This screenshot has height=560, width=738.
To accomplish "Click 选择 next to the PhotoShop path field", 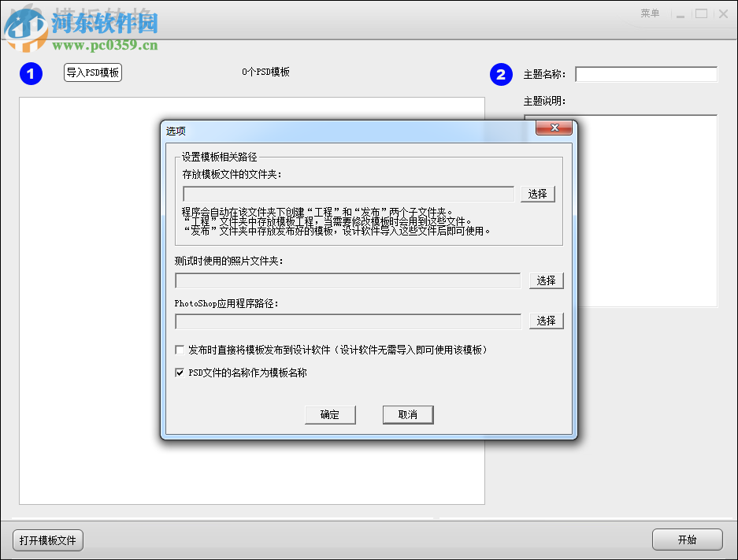I will [547, 321].
